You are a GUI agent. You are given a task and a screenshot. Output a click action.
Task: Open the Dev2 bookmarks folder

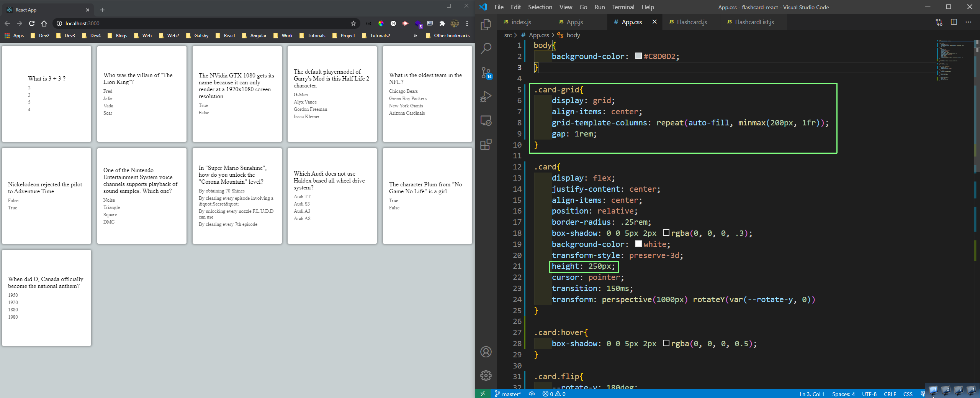point(40,36)
